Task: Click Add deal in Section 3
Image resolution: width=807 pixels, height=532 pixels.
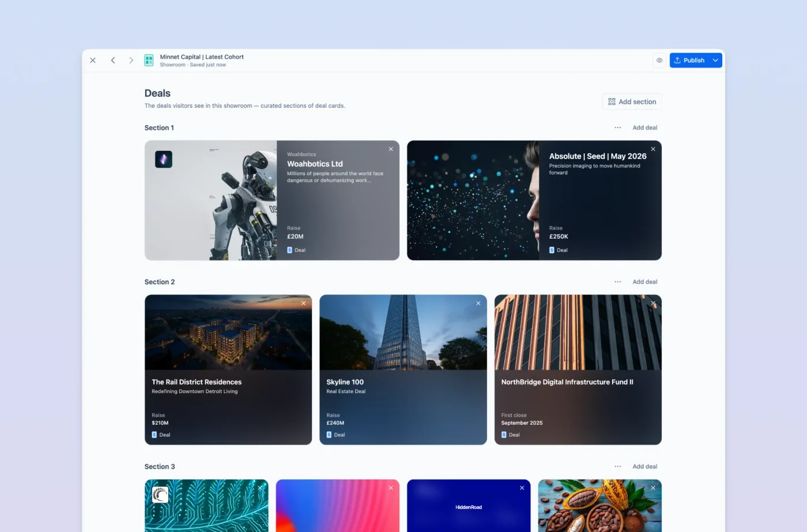Action: pos(645,466)
